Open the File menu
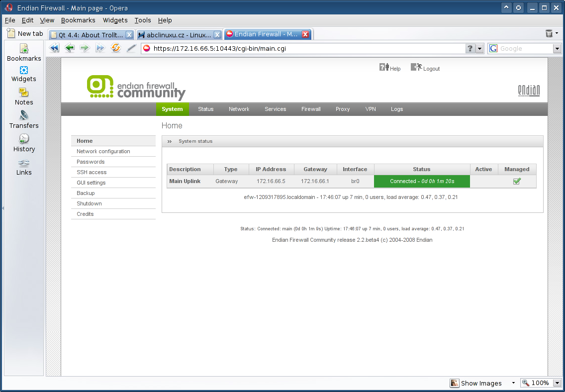565x392 pixels. (10, 20)
